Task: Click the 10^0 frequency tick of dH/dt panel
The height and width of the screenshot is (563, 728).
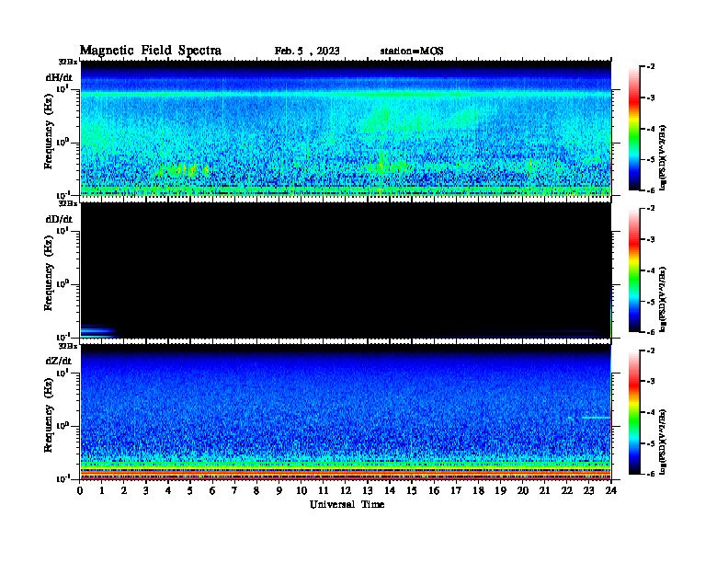Action: [63, 143]
